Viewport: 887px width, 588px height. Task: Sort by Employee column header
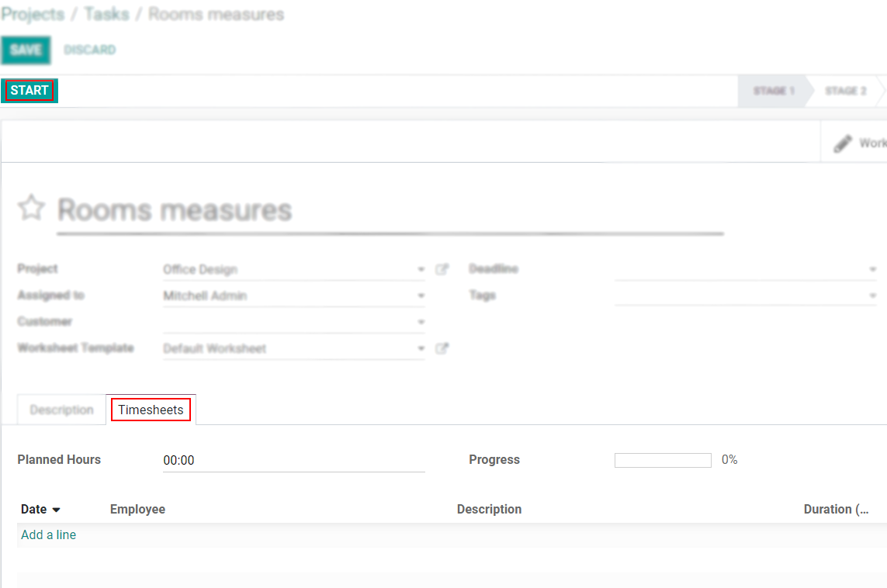[x=137, y=510]
